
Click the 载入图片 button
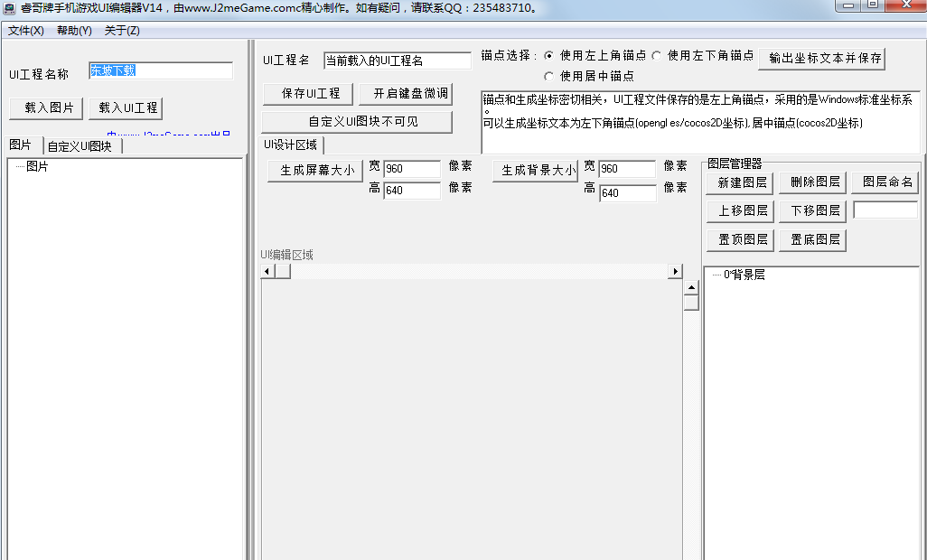(46, 108)
